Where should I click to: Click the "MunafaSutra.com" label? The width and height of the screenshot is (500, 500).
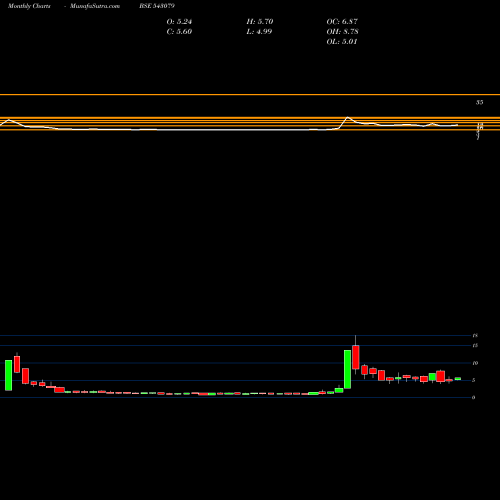95,6
